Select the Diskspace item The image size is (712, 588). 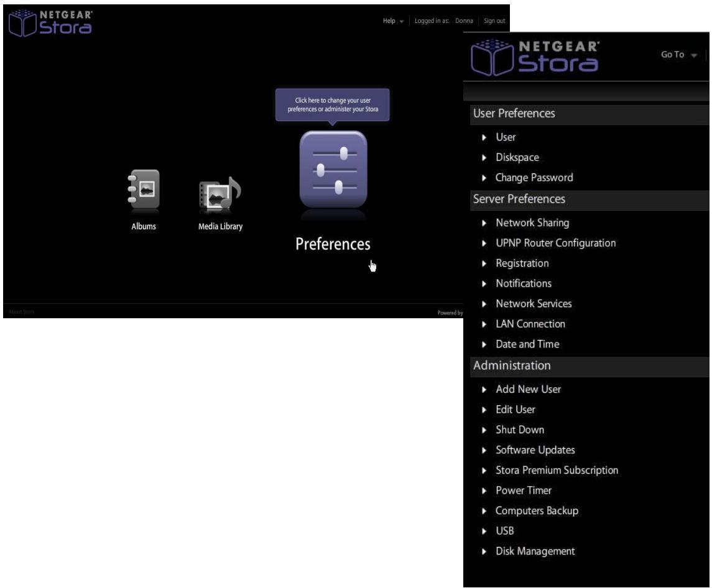pyautogui.click(x=517, y=157)
